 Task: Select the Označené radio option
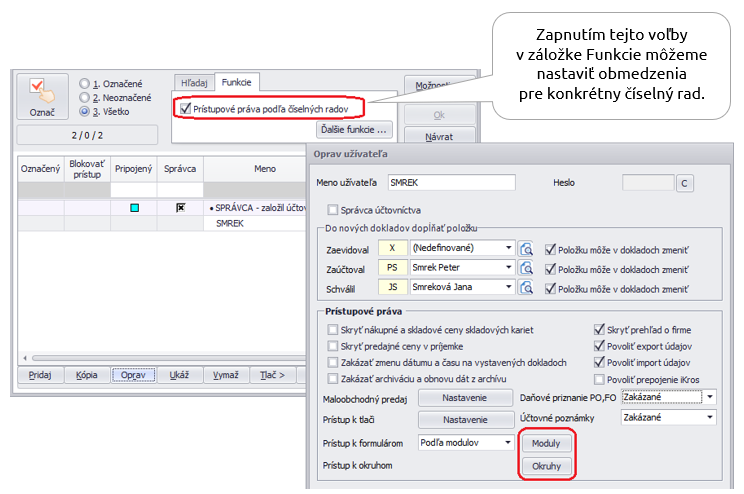point(85,83)
